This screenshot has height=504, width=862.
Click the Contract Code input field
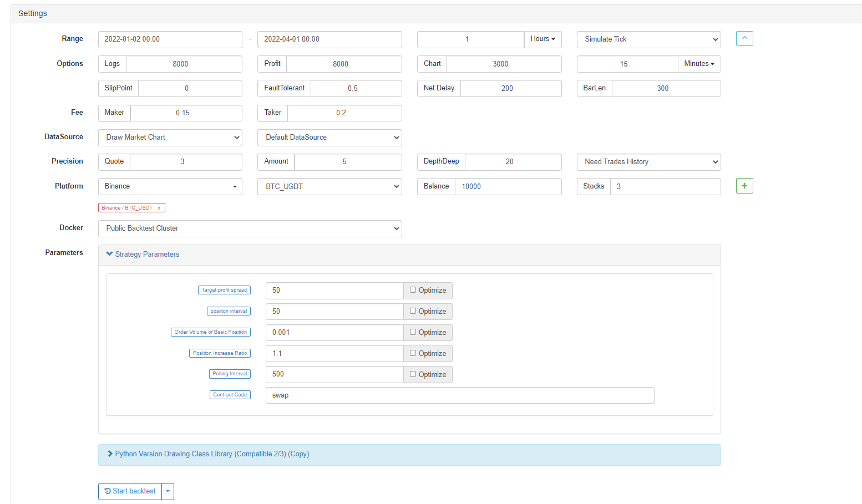[459, 395]
